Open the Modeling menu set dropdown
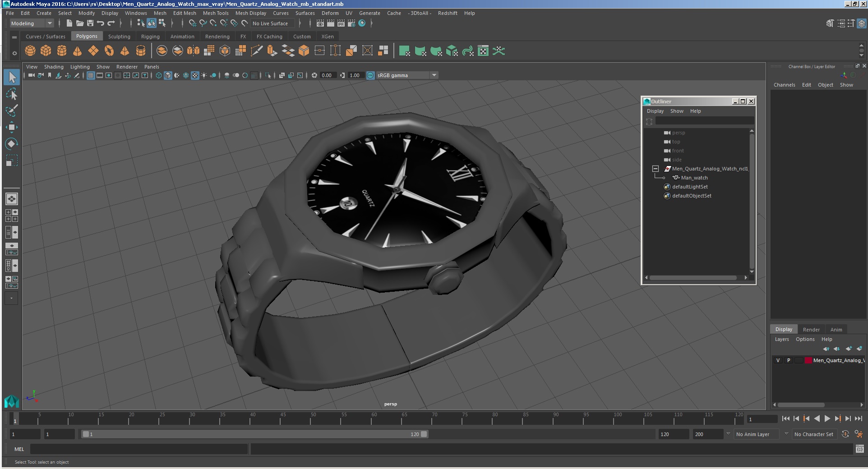 pos(32,23)
